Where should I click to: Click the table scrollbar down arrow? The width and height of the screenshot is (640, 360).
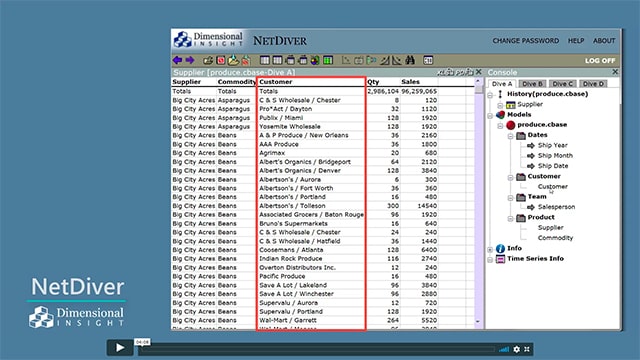click(x=478, y=322)
